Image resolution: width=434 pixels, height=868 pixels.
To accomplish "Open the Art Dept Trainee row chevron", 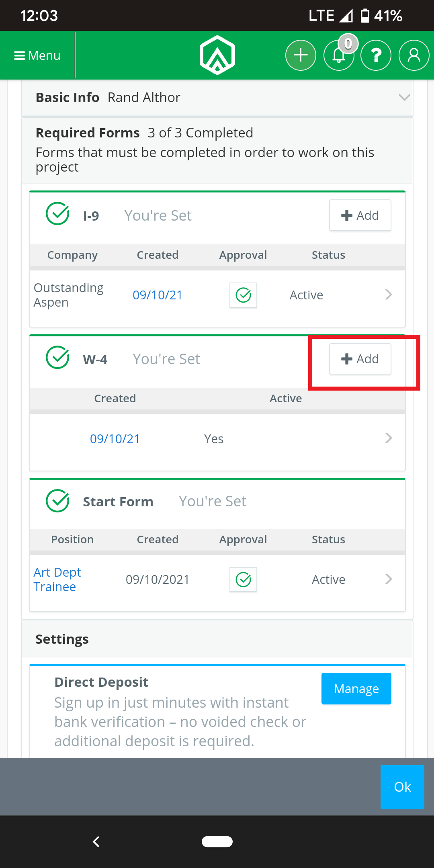I will click(x=389, y=579).
